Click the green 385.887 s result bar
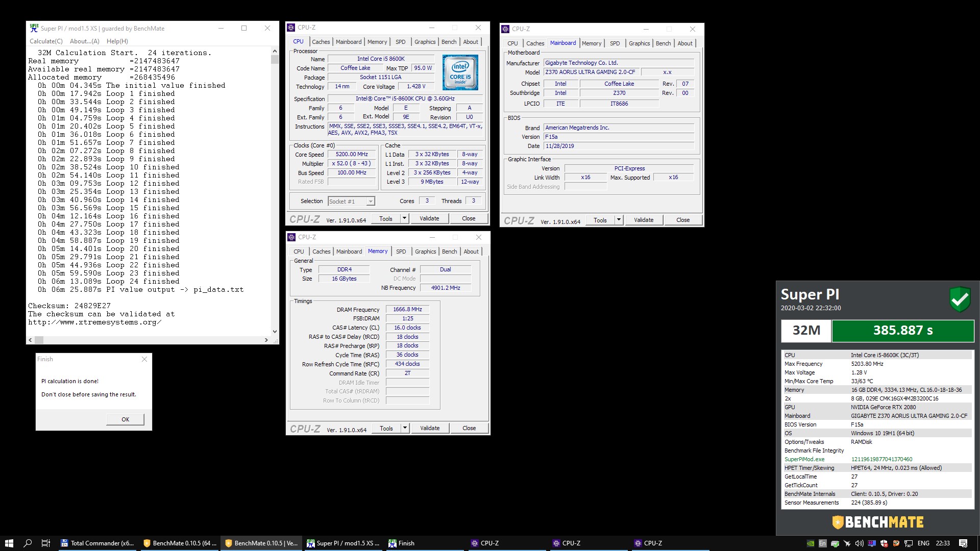 (x=902, y=331)
